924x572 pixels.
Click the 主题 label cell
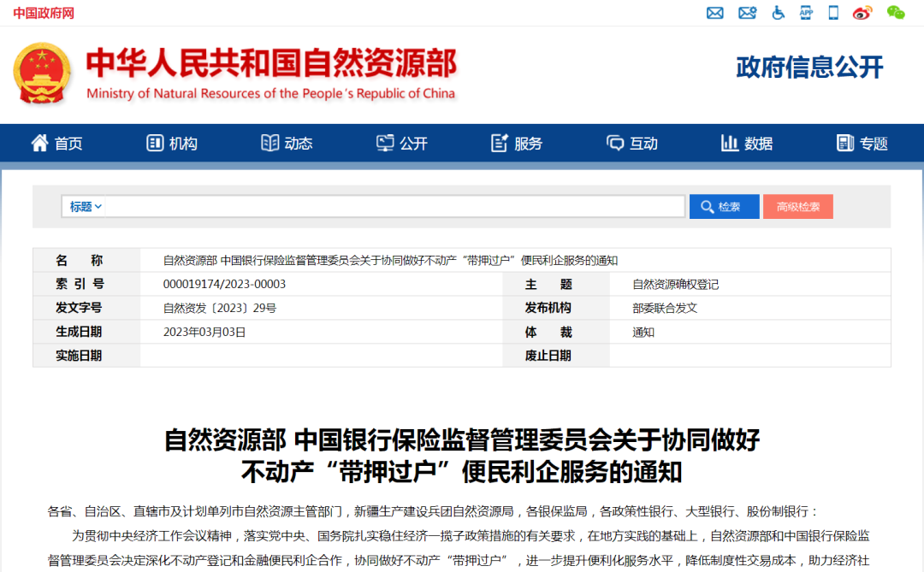556,285
